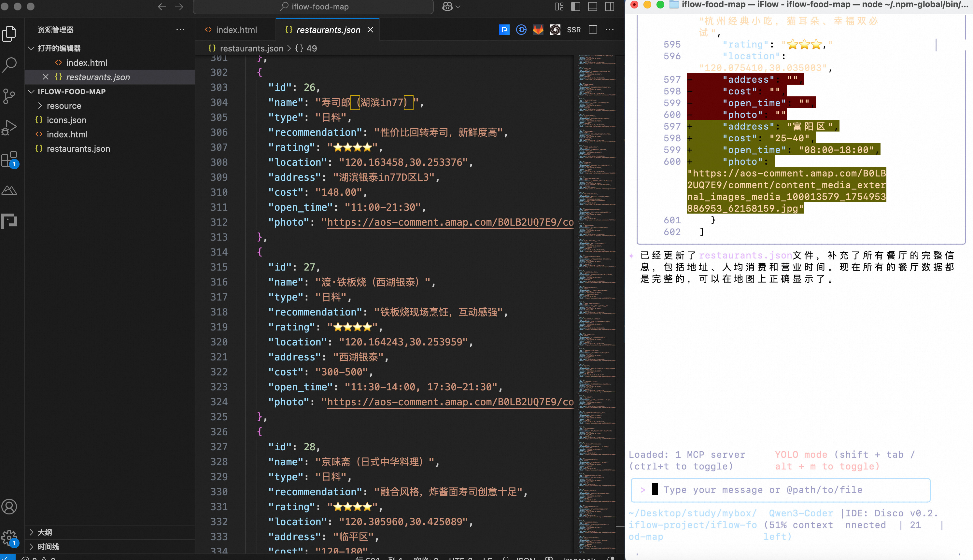Collapse the IFLOW-FOOD-MAP folder section

tap(71, 91)
